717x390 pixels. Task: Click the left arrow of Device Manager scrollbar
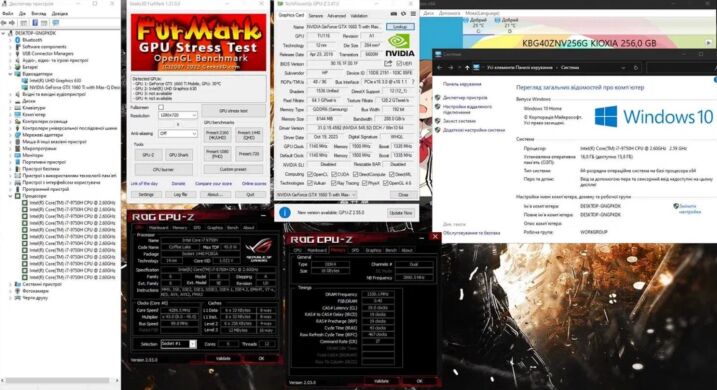2,380
